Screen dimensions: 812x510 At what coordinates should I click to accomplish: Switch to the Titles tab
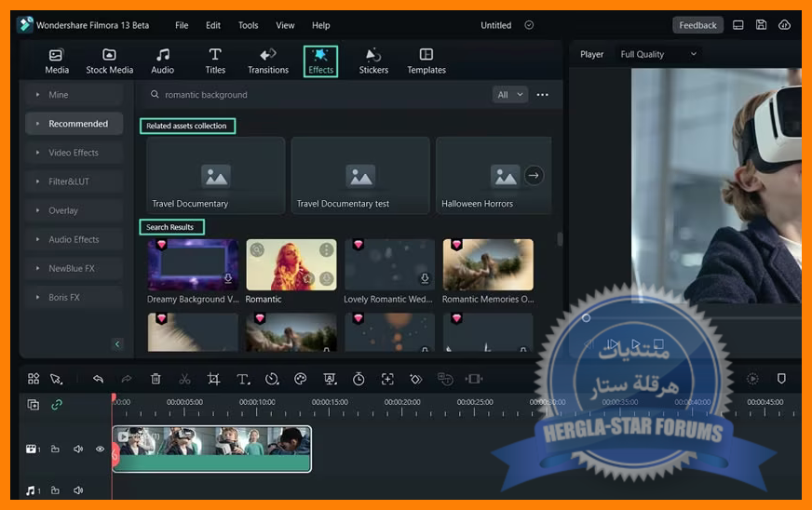coord(215,61)
